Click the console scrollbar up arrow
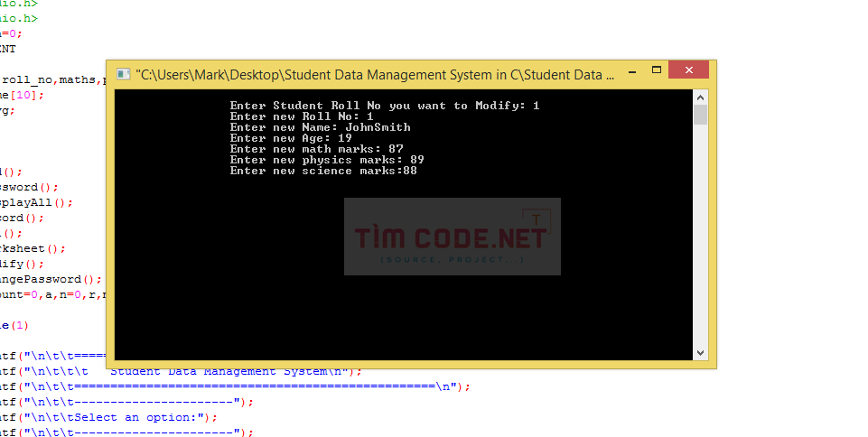The image size is (868, 437). click(700, 98)
